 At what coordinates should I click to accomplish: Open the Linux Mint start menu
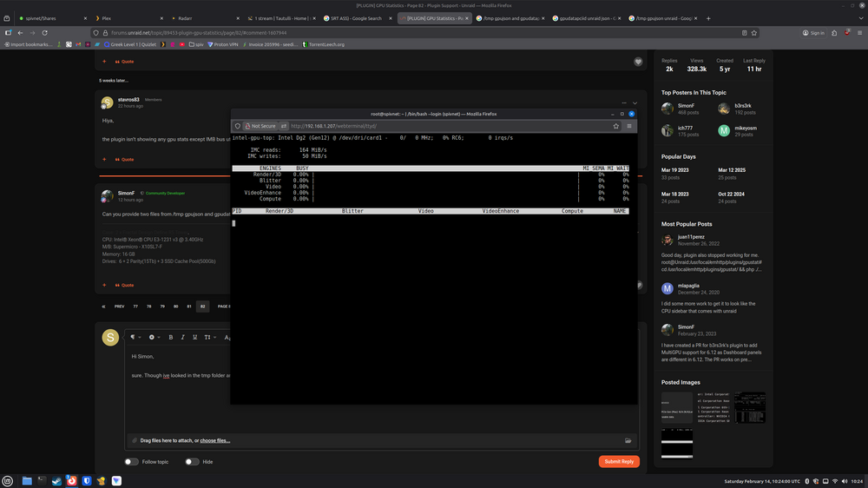(8, 481)
